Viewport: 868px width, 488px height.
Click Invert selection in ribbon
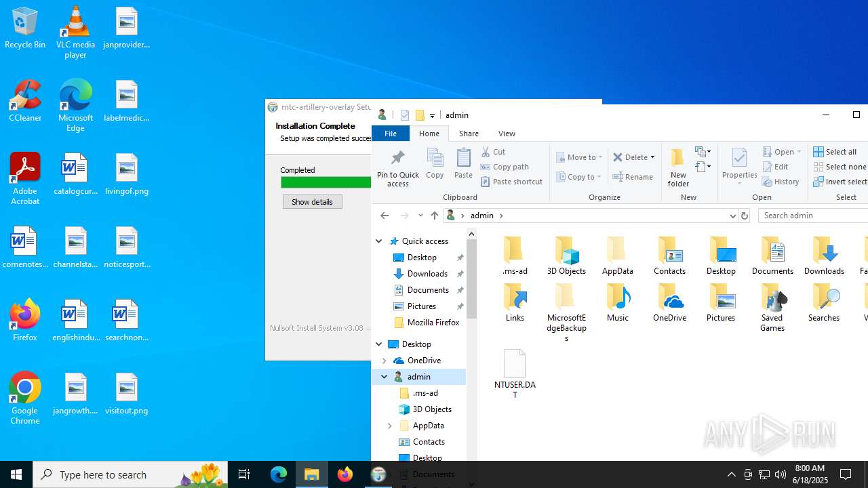840,182
